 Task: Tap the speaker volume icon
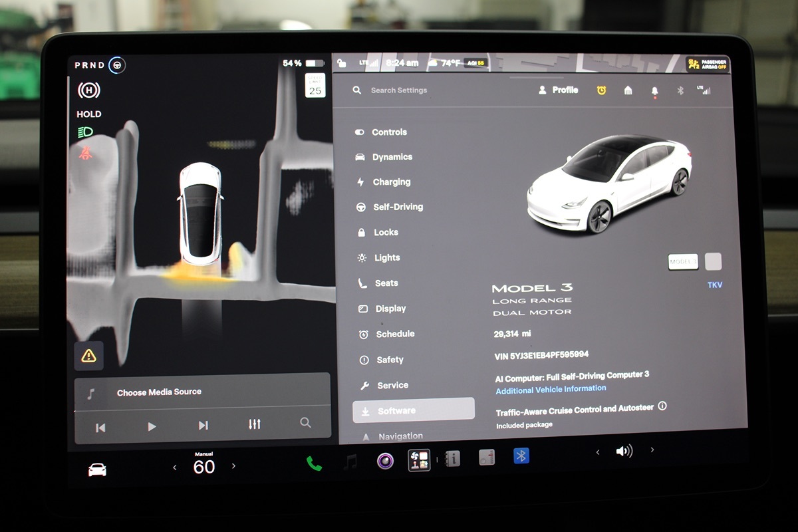(624, 451)
